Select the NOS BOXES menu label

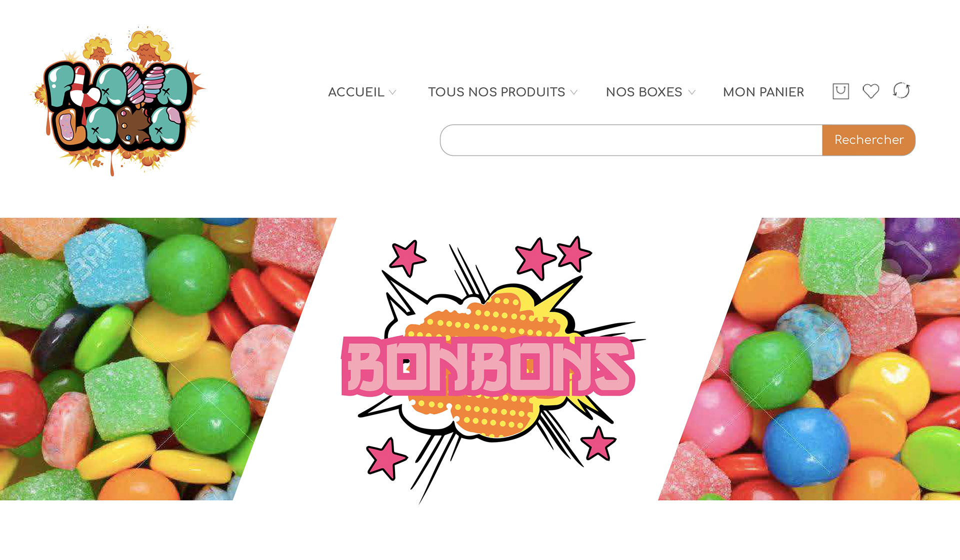[x=644, y=92]
